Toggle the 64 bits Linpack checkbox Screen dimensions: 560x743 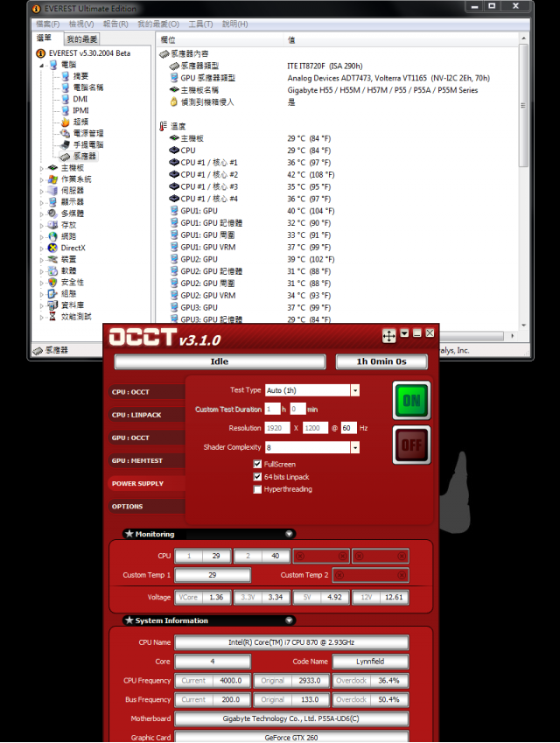257,477
